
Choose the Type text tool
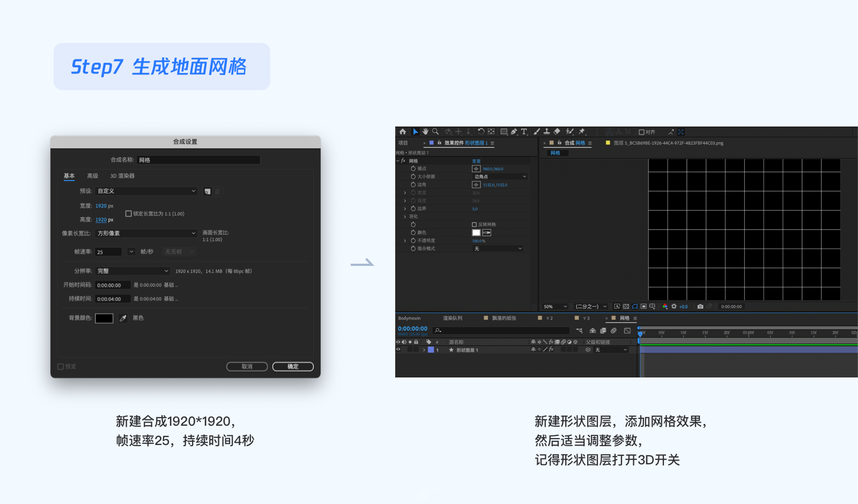(524, 131)
